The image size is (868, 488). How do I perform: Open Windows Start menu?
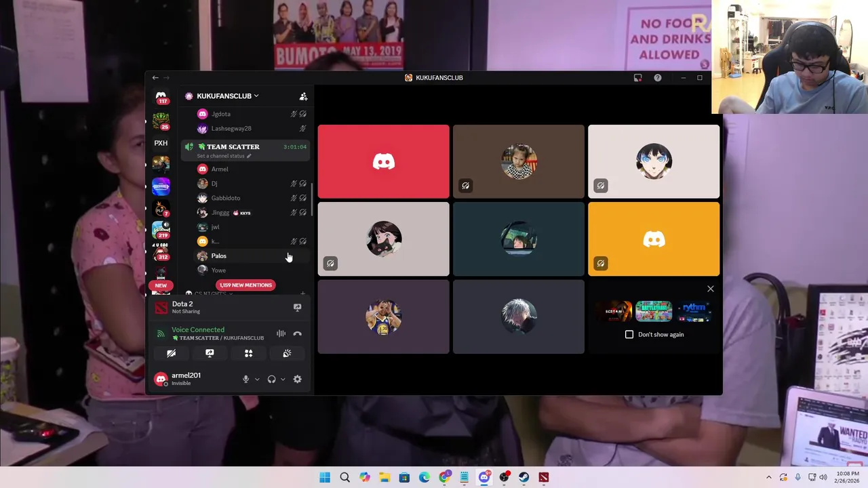[325, 477]
